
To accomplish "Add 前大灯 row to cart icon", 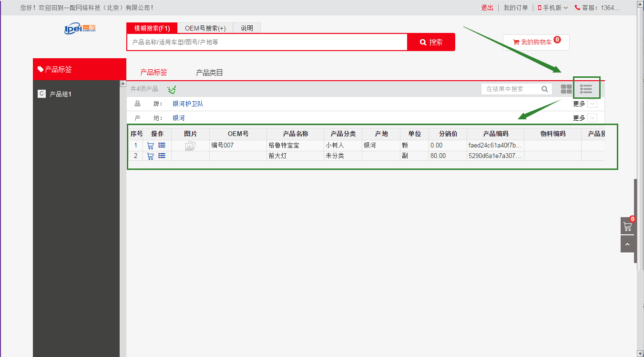I will (150, 156).
